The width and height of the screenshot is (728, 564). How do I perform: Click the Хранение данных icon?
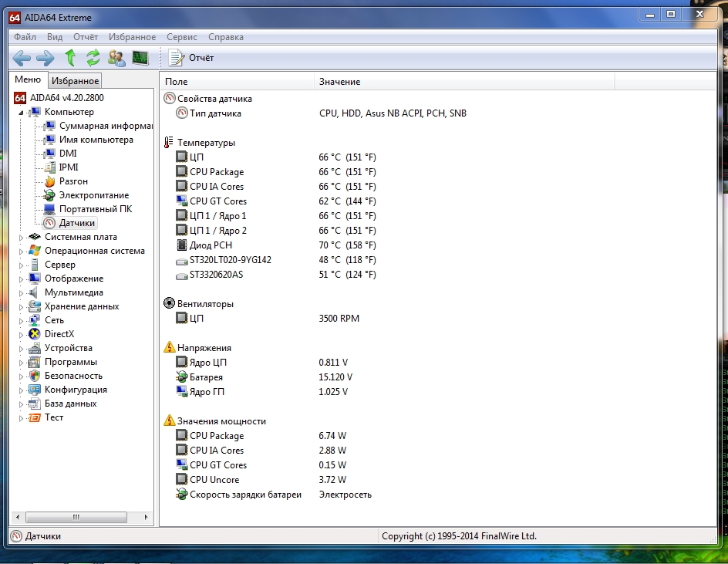35,306
